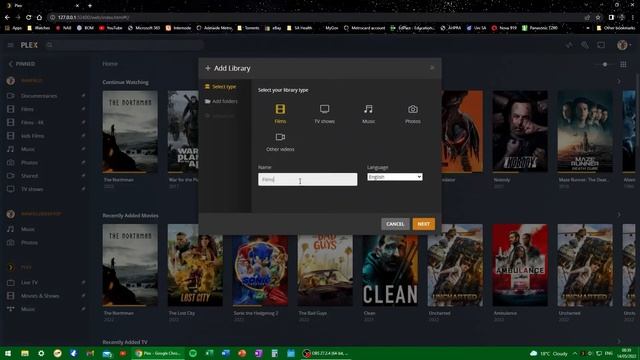640x360 pixels.
Task: Choose the Music library type
Action: (368, 113)
